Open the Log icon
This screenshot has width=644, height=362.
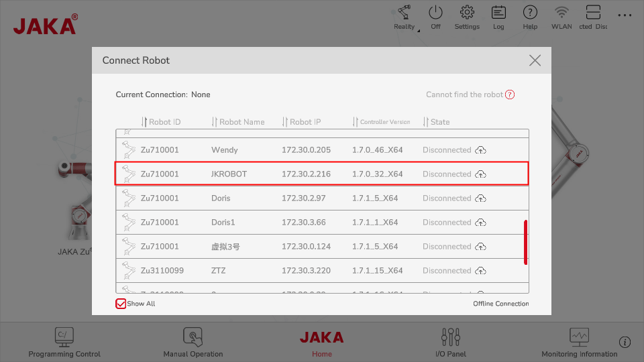point(498,13)
